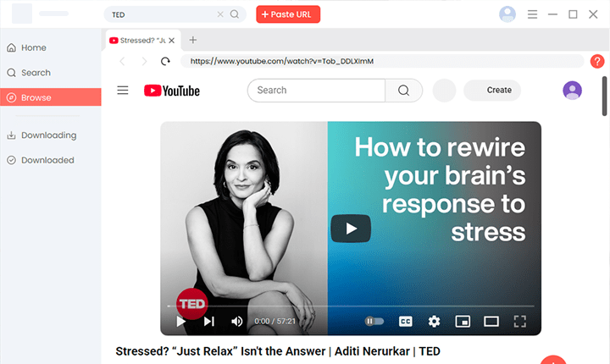Viewport: 610px width, 364px height.
Task: Click the magnifier in the TED search box
Action: pos(234,14)
